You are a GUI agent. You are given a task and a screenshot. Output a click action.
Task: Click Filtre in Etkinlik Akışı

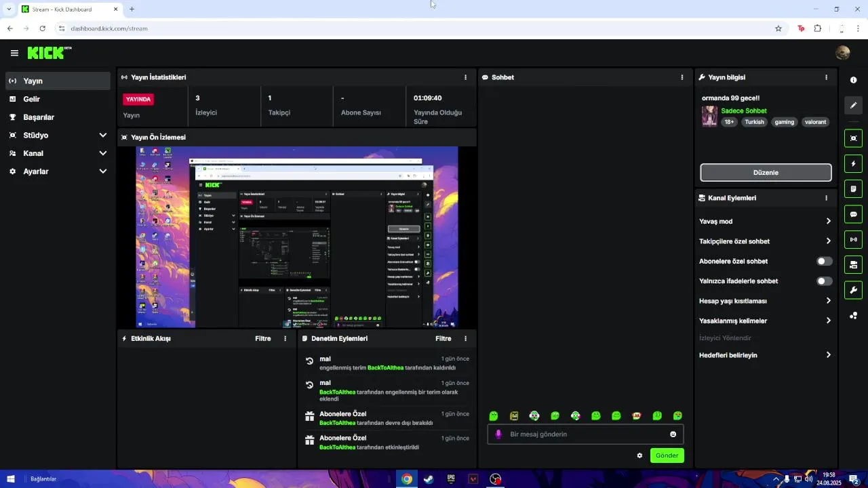point(263,338)
